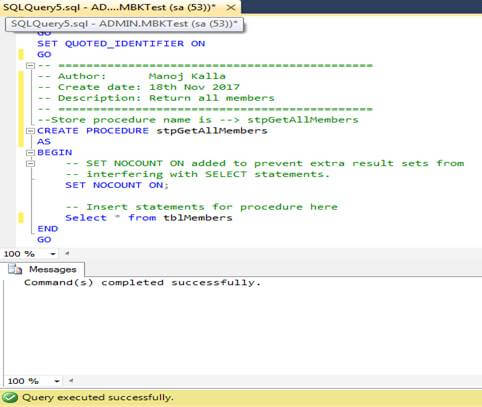Collapse the header comment block
The width and height of the screenshot is (482, 407).
click(x=31, y=66)
